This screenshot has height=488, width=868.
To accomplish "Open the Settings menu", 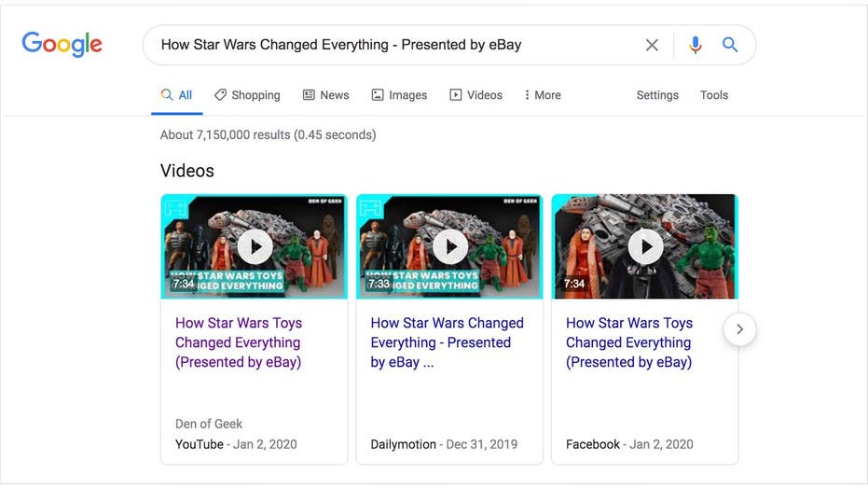I will tap(657, 95).
